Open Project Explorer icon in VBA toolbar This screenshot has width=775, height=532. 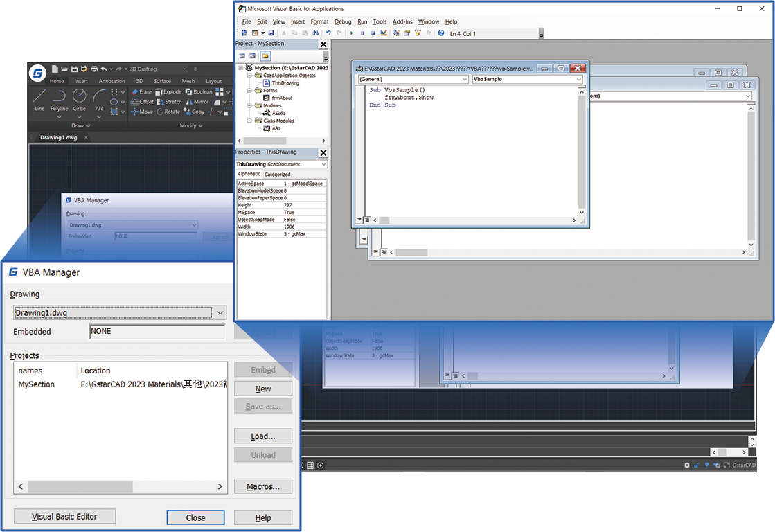point(396,33)
